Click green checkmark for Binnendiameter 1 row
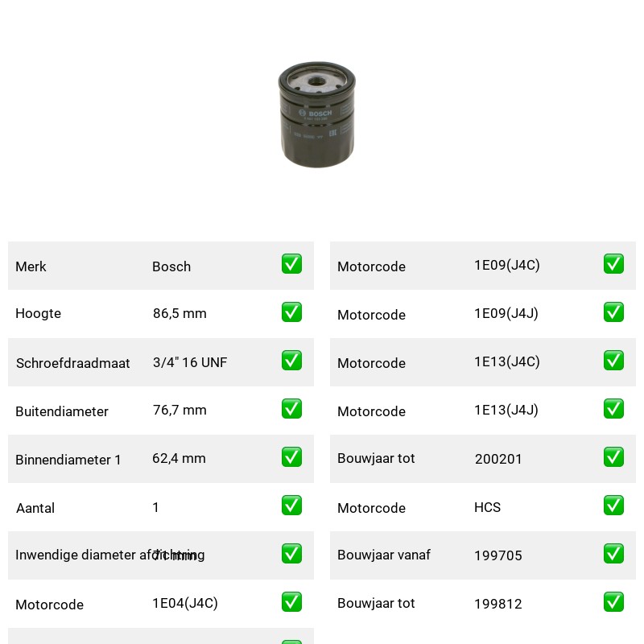 point(291,457)
